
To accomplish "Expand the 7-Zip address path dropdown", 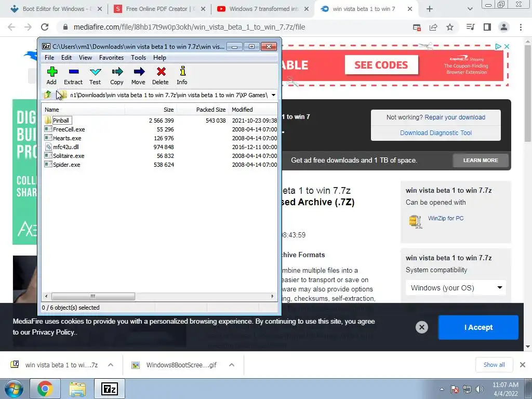I will pos(273,95).
